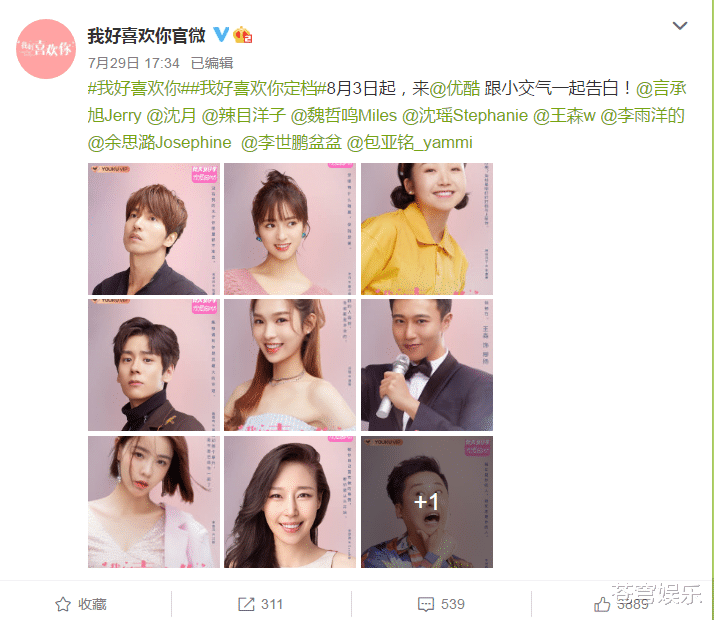The height and width of the screenshot is (620, 714).
Task: Open the post timestamp 7月29日 17:34
Action: (x=133, y=63)
